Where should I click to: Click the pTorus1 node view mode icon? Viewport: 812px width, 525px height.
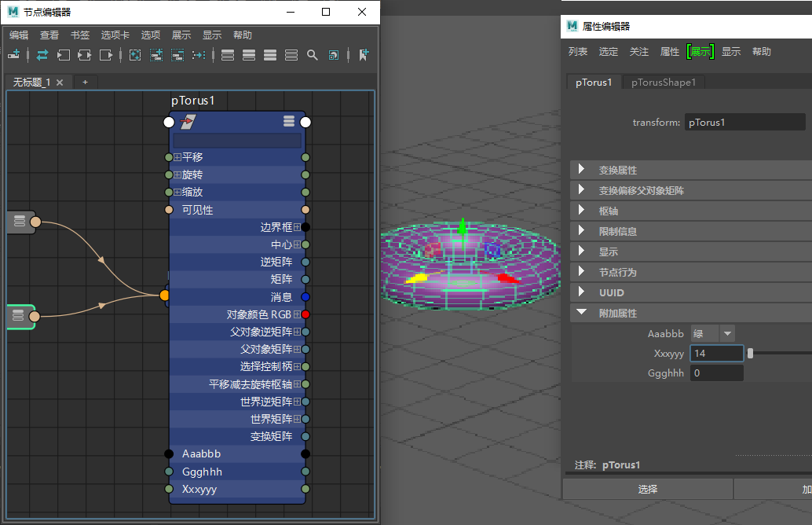click(289, 121)
